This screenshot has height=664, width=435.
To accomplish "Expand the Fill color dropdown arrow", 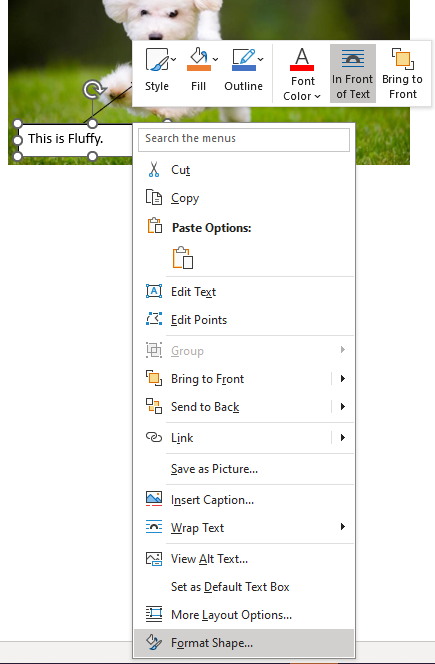I will tap(216, 59).
